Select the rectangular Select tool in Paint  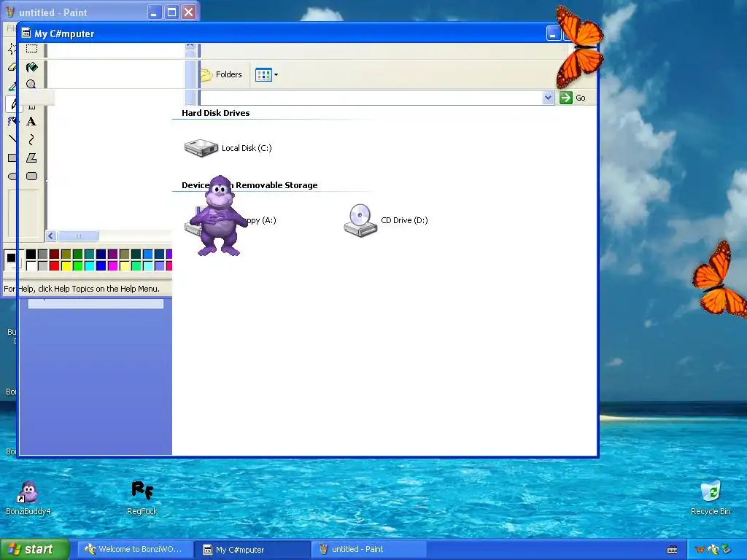pyautogui.click(x=31, y=49)
